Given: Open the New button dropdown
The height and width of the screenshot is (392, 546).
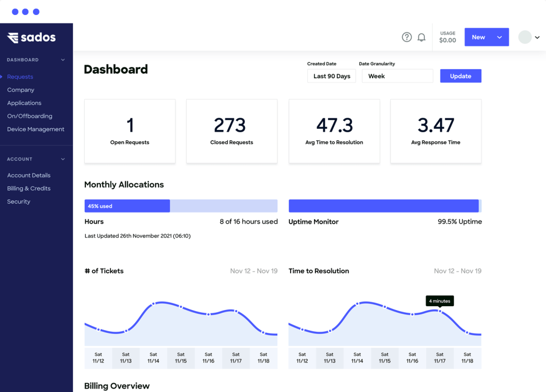Looking at the screenshot, I should [500, 37].
